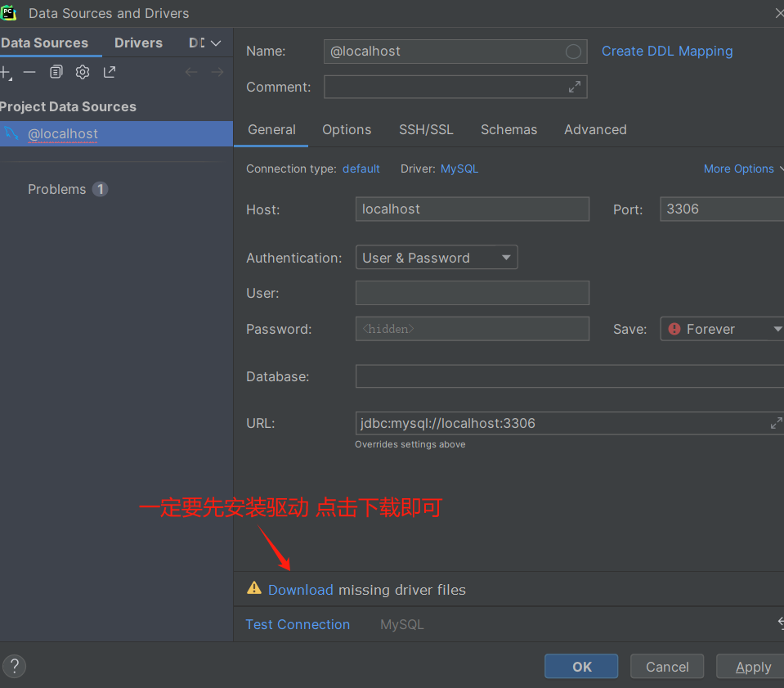Click the add data source plus icon
This screenshot has height=688, width=784.
(6, 73)
